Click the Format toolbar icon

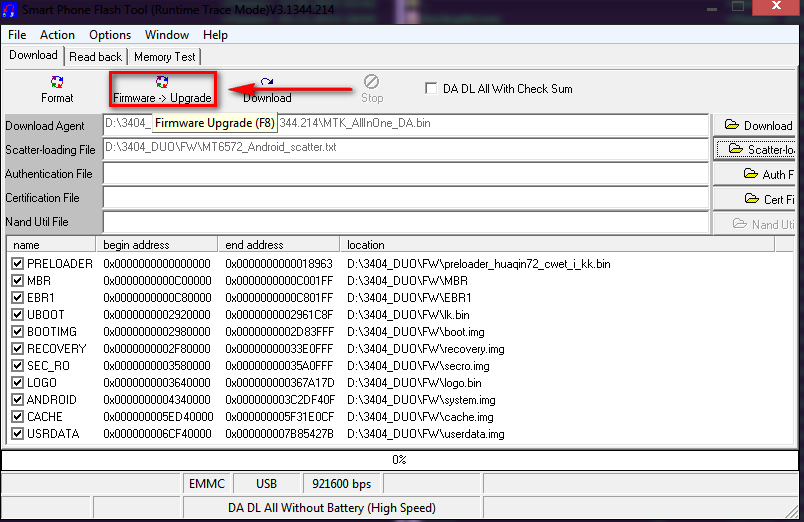[57, 82]
